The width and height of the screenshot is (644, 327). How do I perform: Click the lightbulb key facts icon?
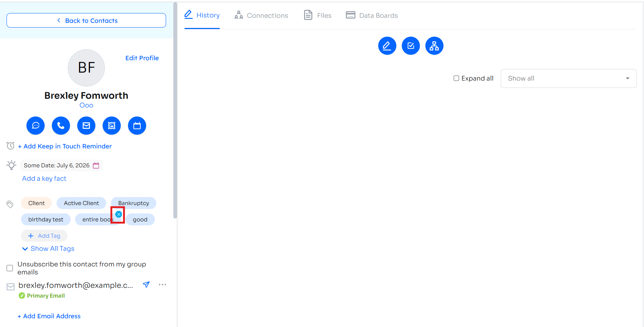(12, 165)
